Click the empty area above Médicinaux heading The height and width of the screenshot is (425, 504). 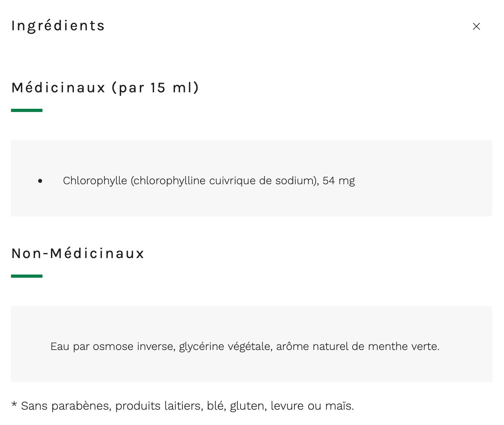252,59
